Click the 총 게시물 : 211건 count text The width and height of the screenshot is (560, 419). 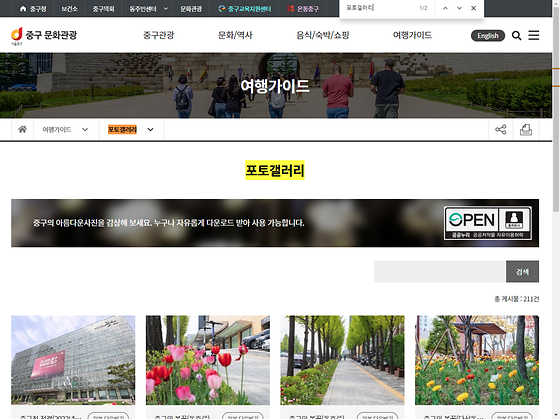point(516,299)
